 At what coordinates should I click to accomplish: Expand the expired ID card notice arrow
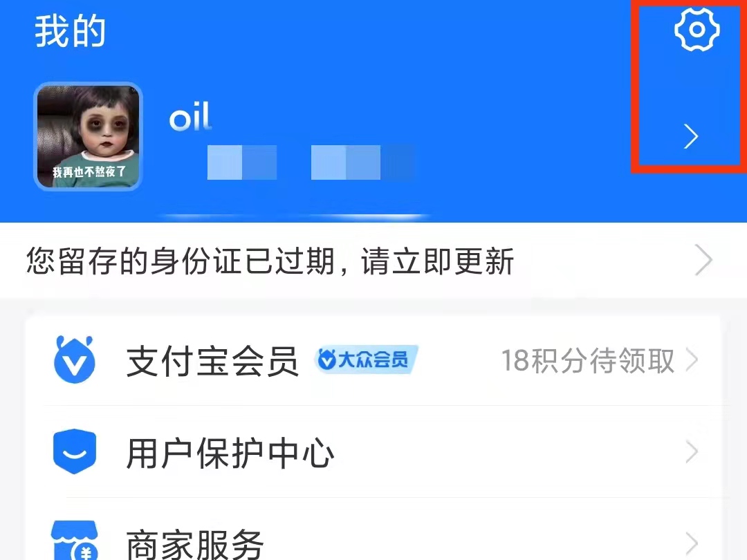703,260
